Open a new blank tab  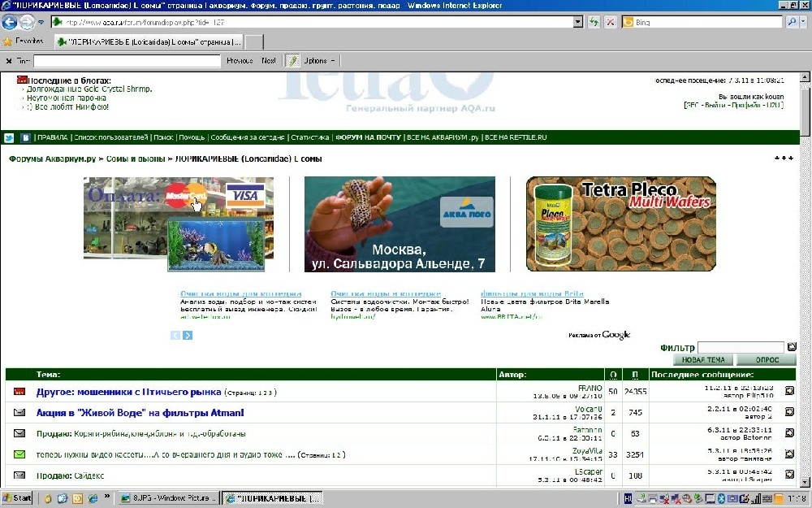(253, 42)
